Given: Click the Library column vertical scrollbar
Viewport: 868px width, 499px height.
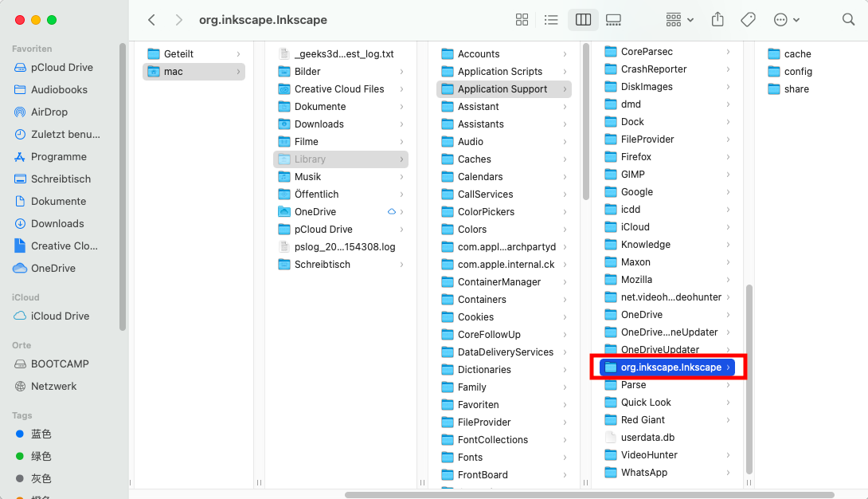Looking at the screenshot, I should (x=585, y=122).
